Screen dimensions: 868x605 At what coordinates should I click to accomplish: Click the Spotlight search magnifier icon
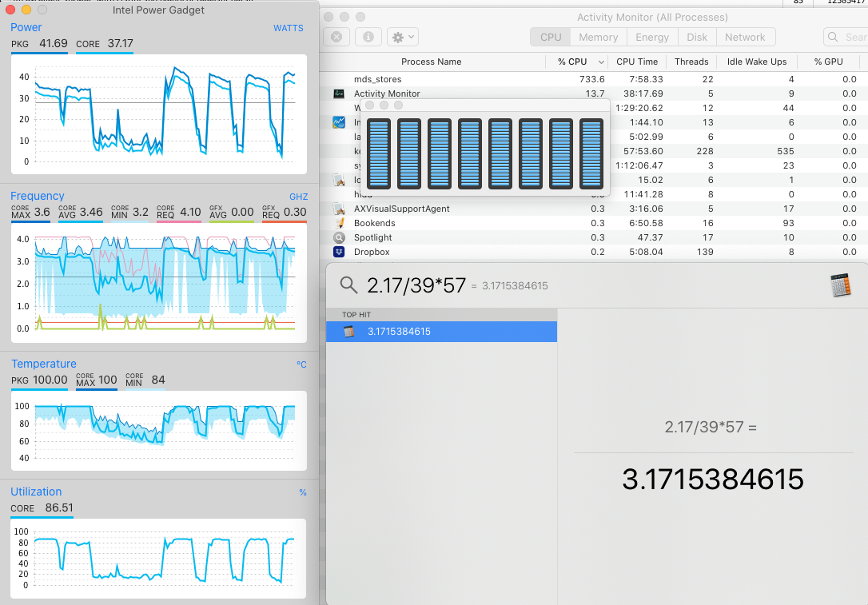pos(348,285)
